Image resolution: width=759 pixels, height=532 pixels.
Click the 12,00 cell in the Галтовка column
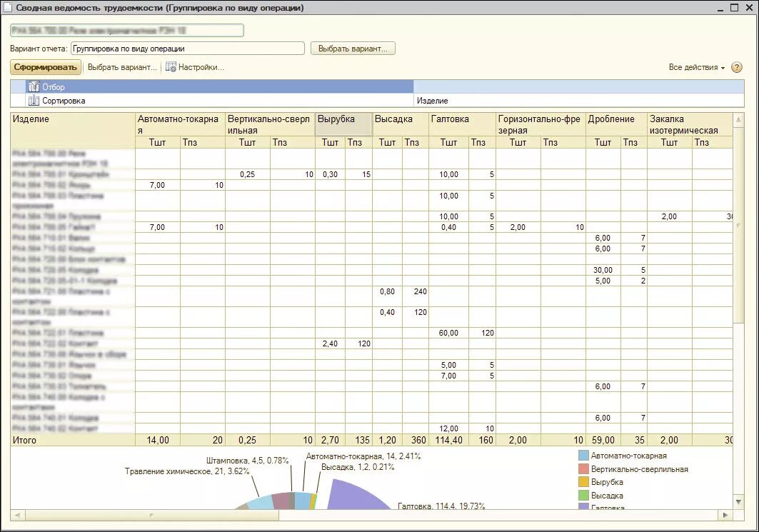(x=448, y=428)
